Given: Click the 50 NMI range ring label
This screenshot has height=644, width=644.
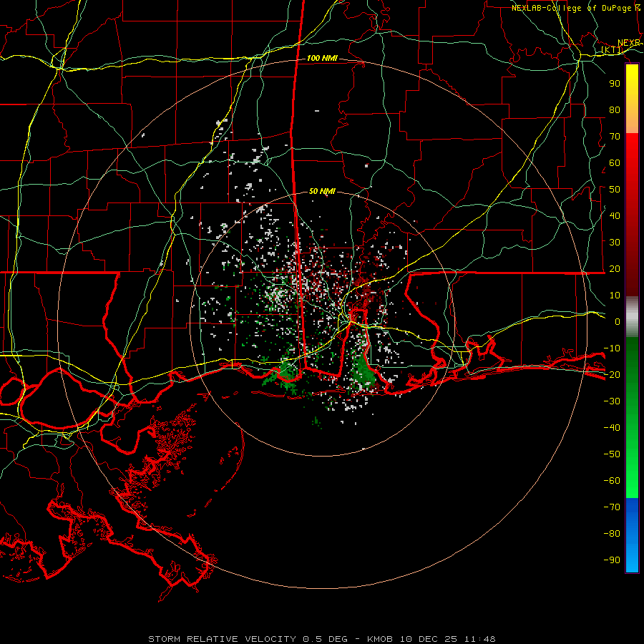Looking at the screenshot, I should pos(322,191).
